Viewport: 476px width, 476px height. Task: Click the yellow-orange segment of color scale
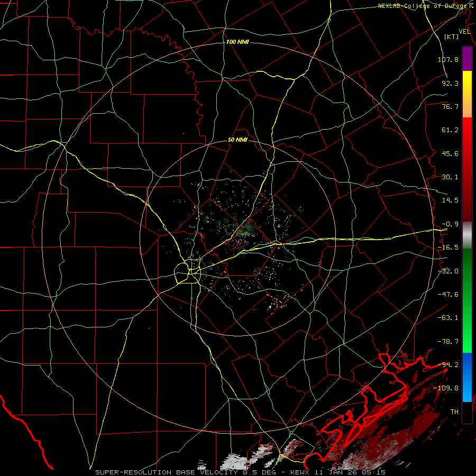pos(467,94)
